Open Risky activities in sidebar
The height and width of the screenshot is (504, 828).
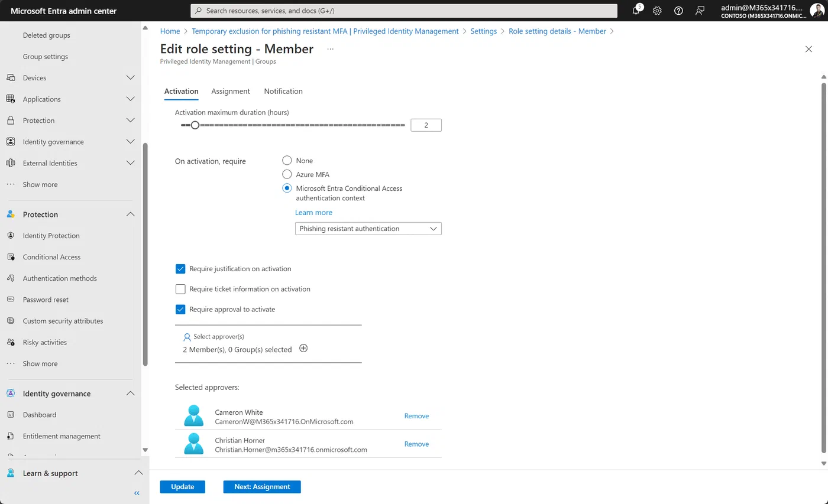point(44,342)
